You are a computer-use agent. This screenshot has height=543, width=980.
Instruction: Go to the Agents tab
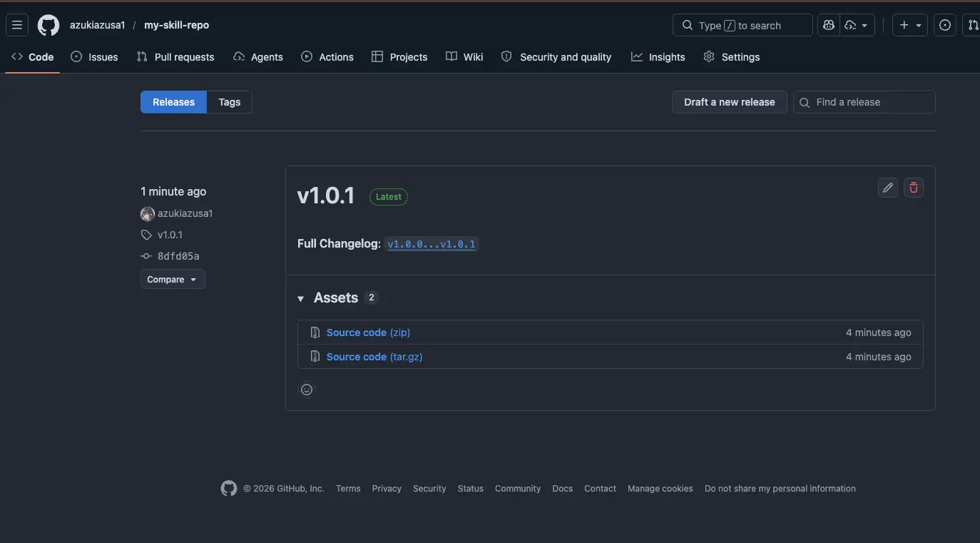pyautogui.click(x=258, y=57)
